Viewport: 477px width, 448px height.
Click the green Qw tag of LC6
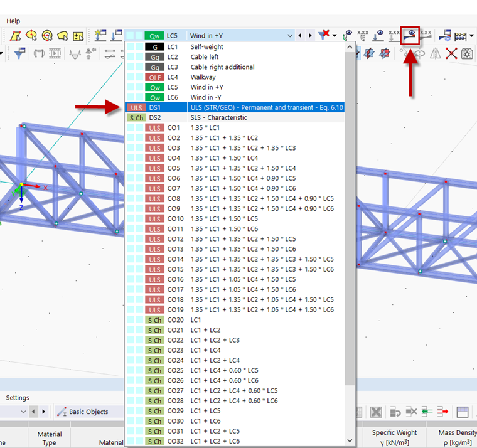coord(155,98)
